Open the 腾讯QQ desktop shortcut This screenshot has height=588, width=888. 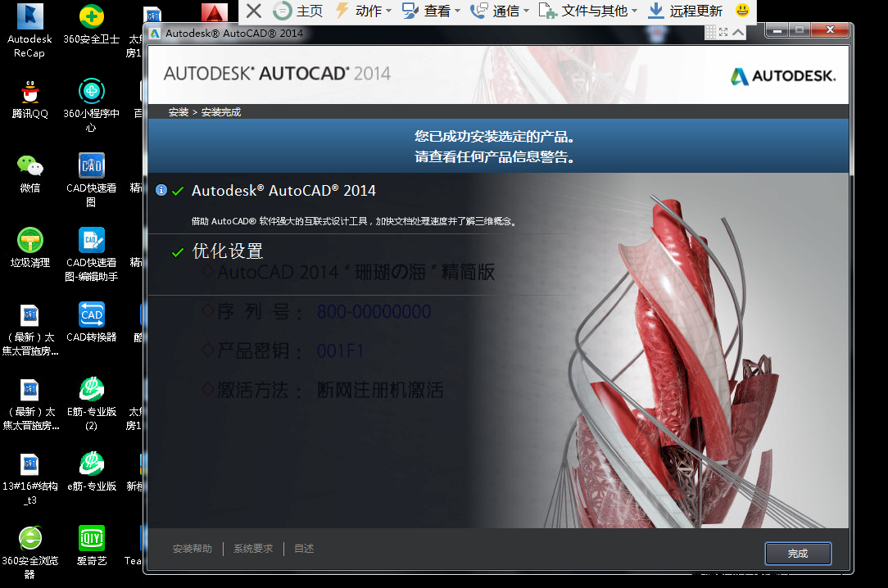(30, 99)
